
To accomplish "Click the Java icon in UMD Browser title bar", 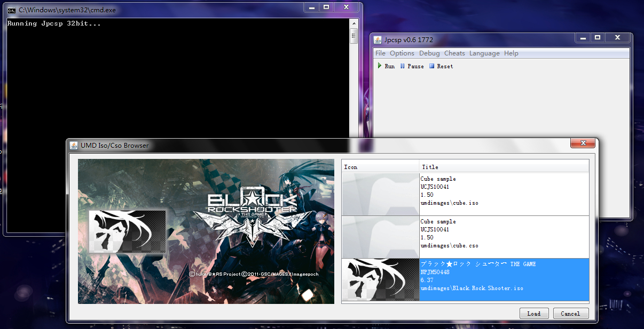I will (x=74, y=145).
